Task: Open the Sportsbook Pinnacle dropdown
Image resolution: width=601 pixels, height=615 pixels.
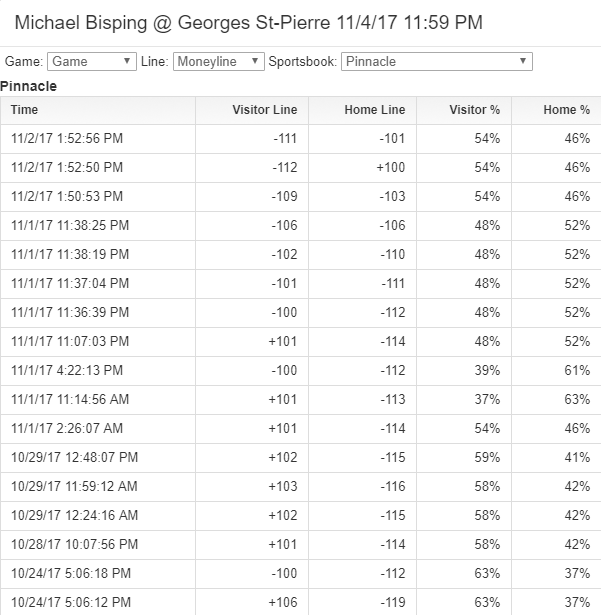Action: pyautogui.click(x=436, y=62)
